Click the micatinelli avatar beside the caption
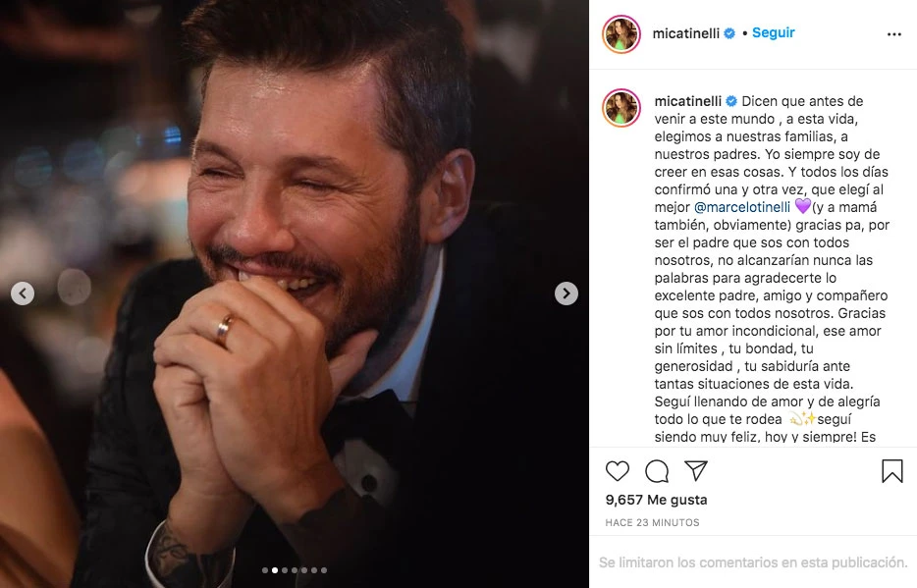This screenshot has width=917, height=588. 621,108
